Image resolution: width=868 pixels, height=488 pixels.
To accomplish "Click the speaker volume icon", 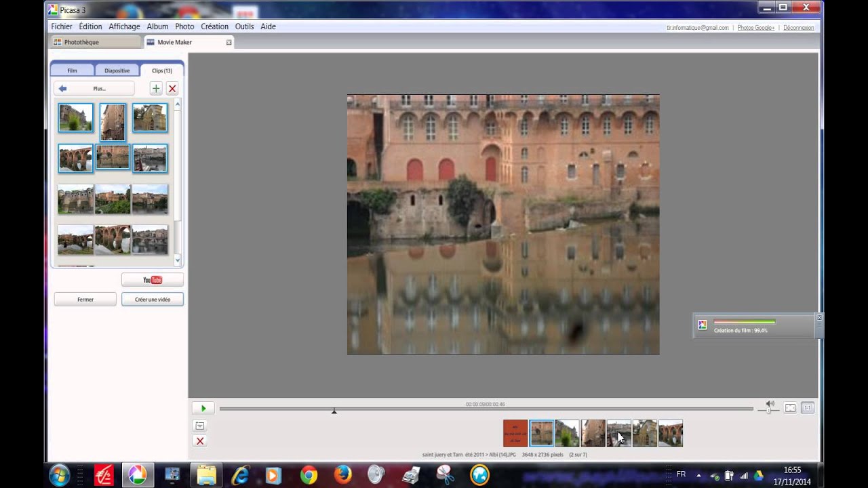I will pyautogui.click(x=770, y=405).
